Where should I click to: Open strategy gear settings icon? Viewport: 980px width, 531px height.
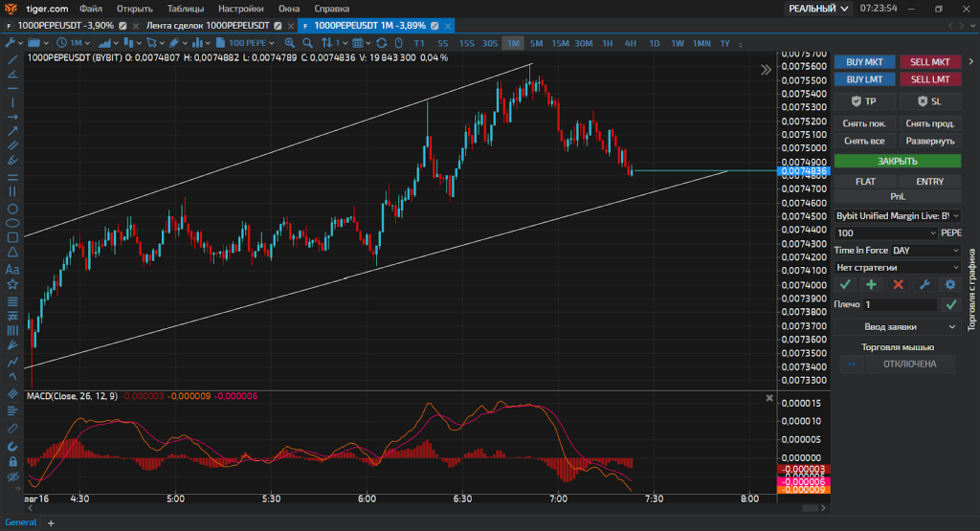click(950, 284)
